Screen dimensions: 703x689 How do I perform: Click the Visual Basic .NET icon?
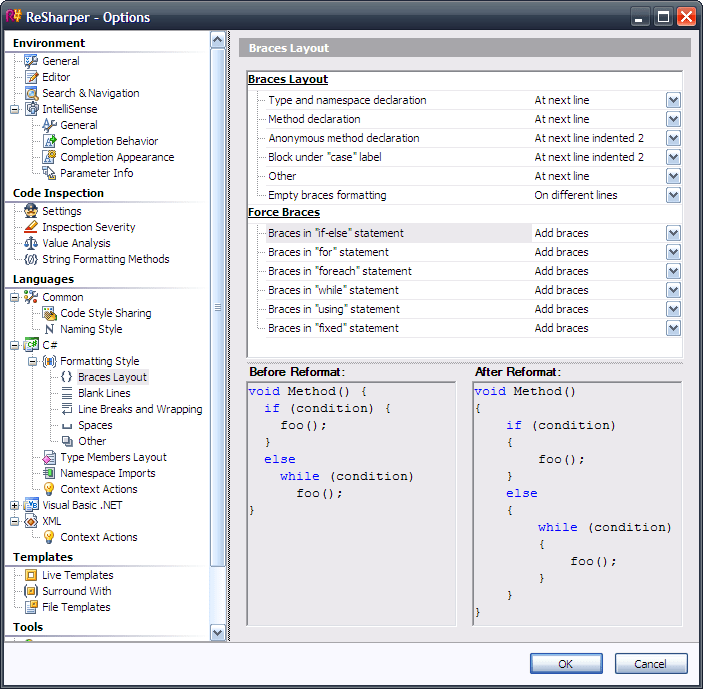31,505
